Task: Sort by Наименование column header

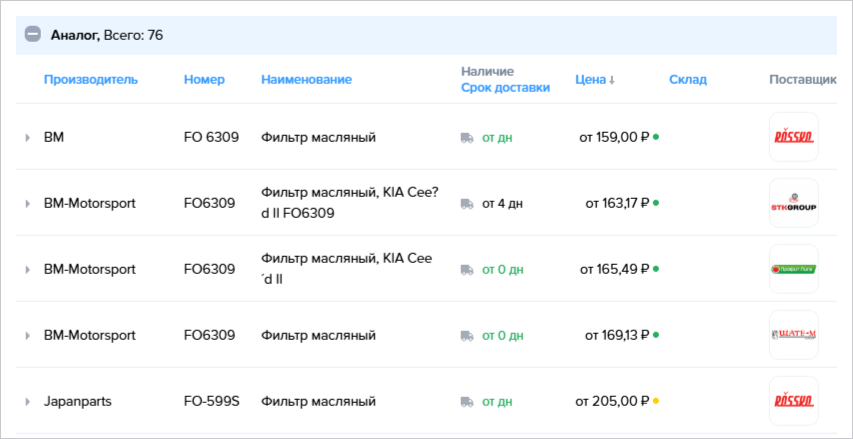Action: pos(306,80)
